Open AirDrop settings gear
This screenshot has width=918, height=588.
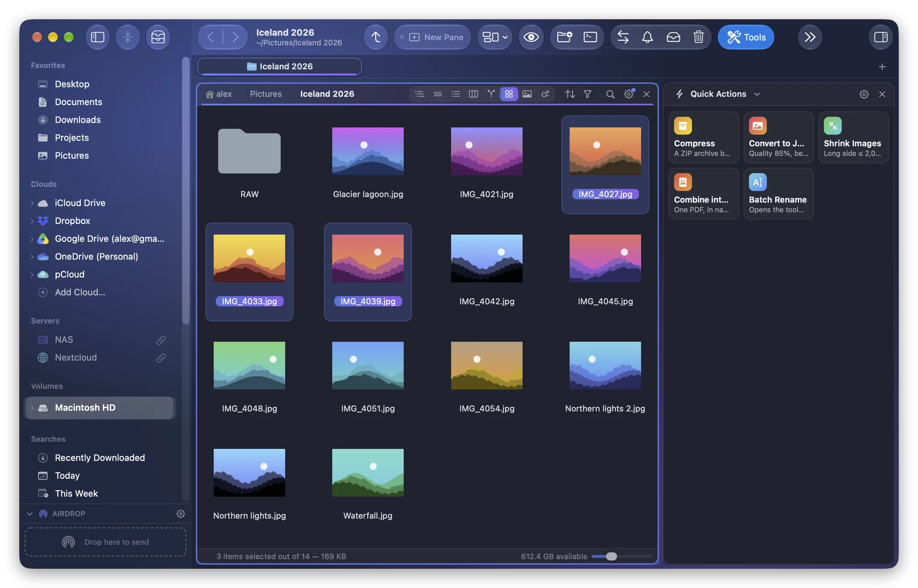coord(181,514)
